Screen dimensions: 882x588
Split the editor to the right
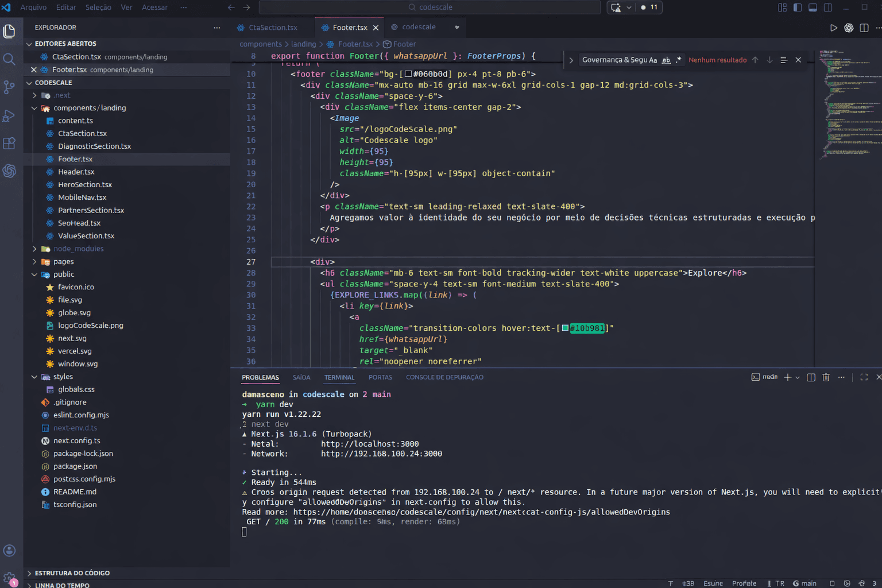pos(864,28)
